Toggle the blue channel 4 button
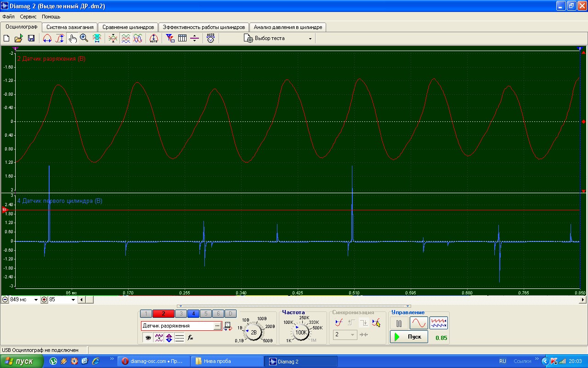Screen dimensions: 588x368 193,314
